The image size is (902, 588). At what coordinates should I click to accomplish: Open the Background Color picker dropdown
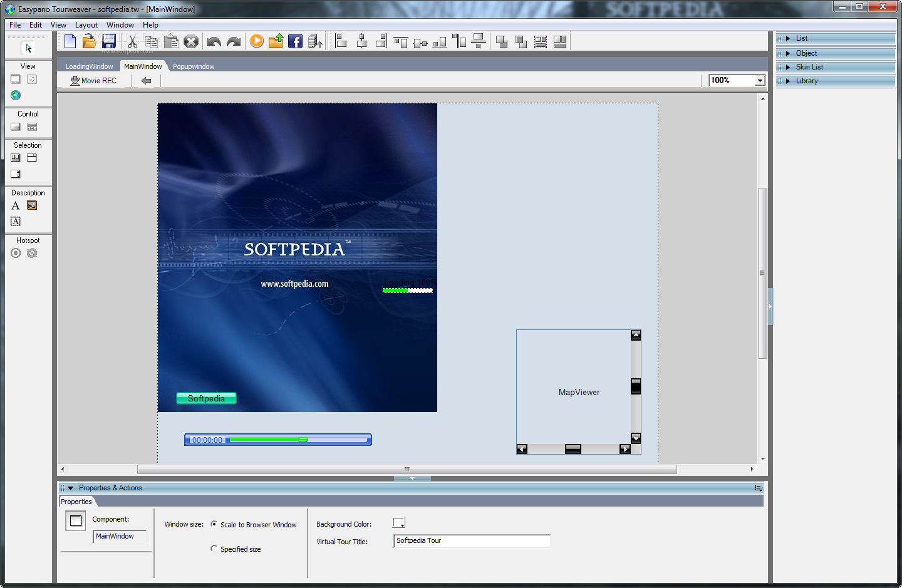click(399, 523)
